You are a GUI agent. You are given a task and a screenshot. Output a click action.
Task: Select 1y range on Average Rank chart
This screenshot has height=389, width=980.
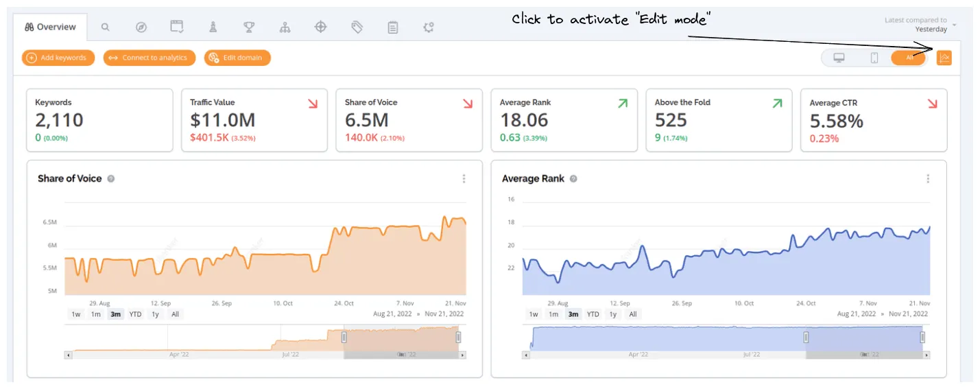pyautogui.click(x=612, y=314)
